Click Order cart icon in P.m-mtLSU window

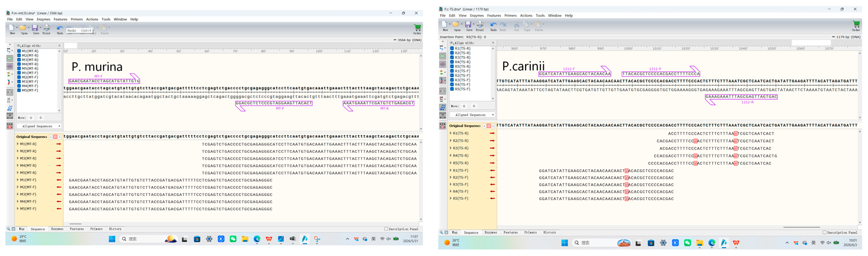click(417, 28)
